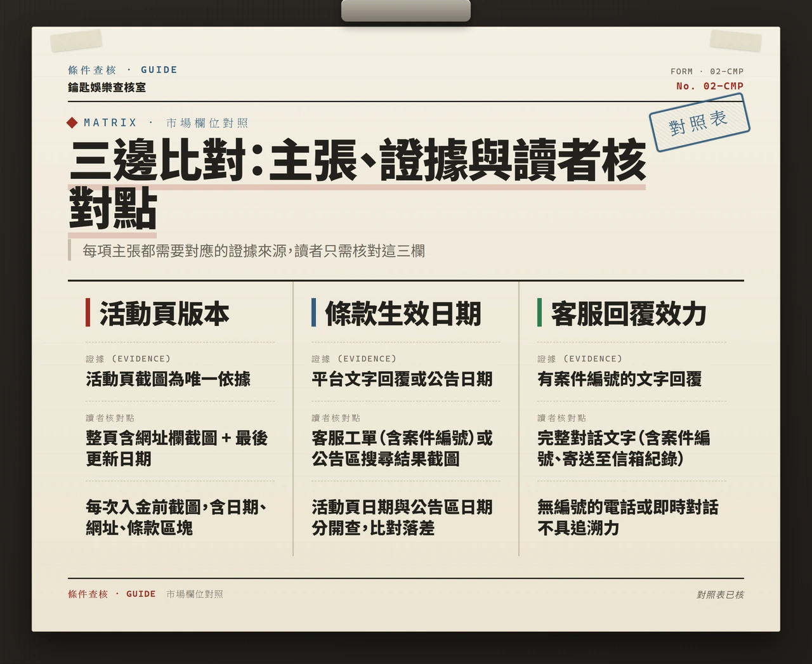Click 每次入金前截圖，含日期、網址、條款區塊

click(176, 518)
